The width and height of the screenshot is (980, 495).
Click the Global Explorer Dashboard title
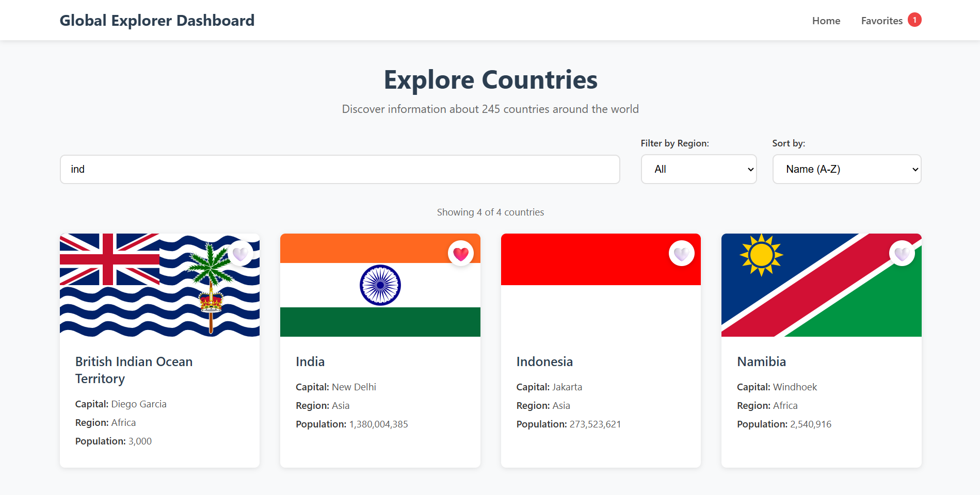pos(157,21)
